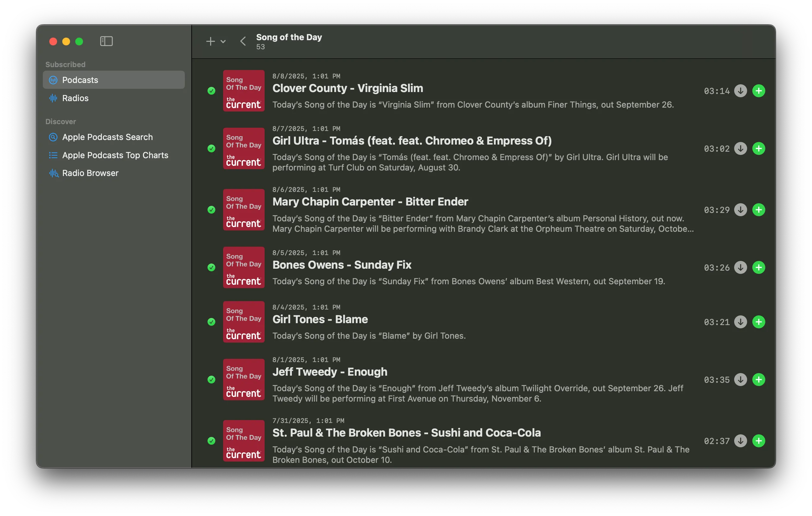Viewport: 812px width, 516px height.
Task: Download the Jeff Tweedy - Enough episode
Action: point(741,380)
